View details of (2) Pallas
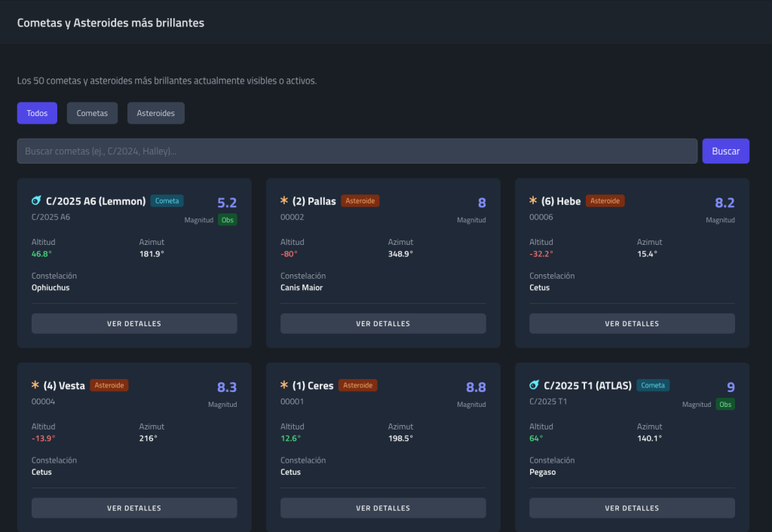Image resolution: width=772 pixels, height=532 pixels. coord(383,323)
